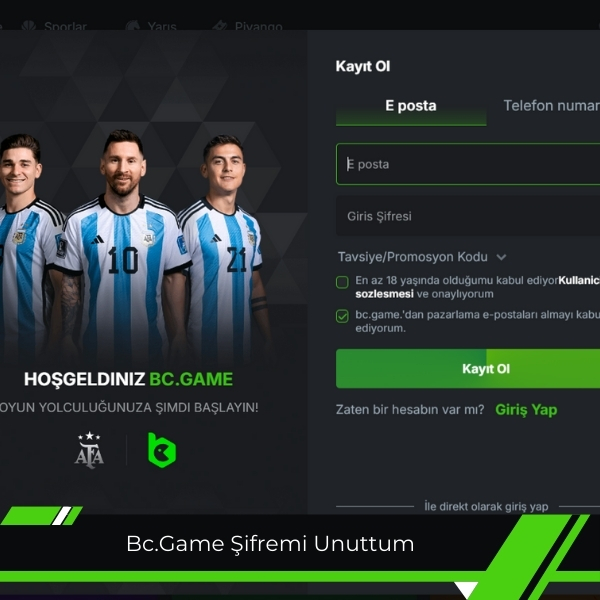Focus the E posta input field
The image size is (600, 600).
pyautogui.click(x=468, y=164)
